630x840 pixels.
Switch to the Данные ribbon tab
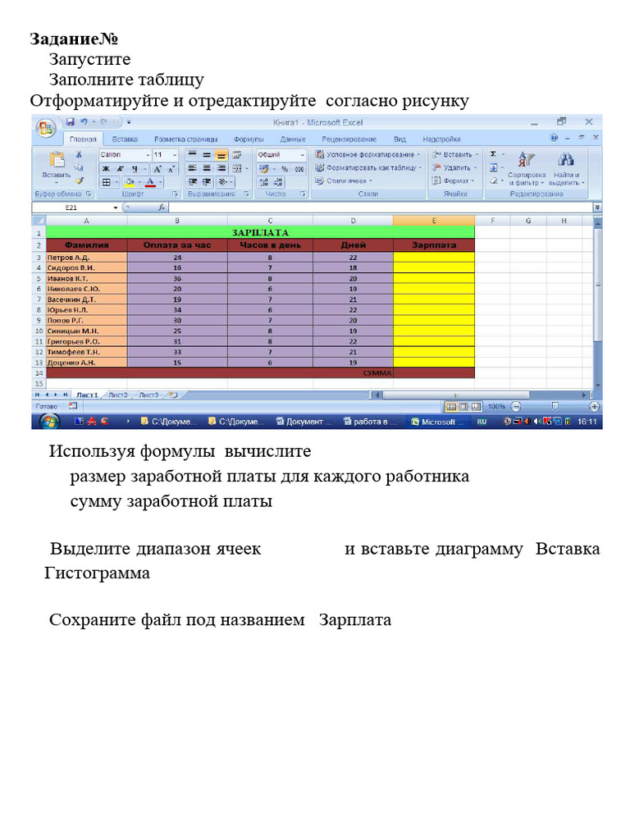pos(293,139)
